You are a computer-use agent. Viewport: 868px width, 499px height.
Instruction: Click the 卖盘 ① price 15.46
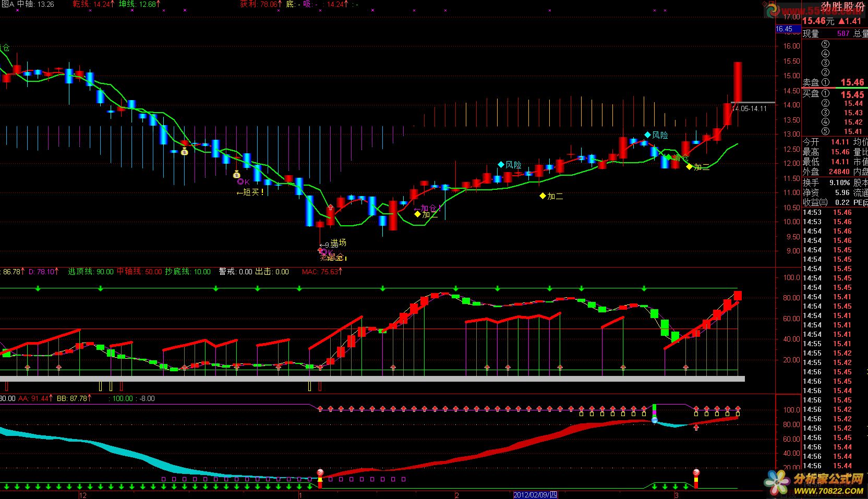[x=852, y=82]
